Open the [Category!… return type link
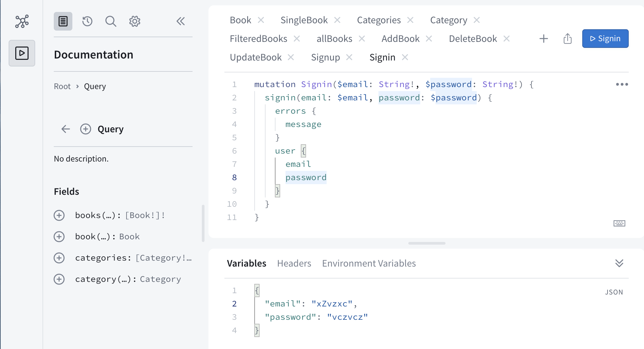 164,258
